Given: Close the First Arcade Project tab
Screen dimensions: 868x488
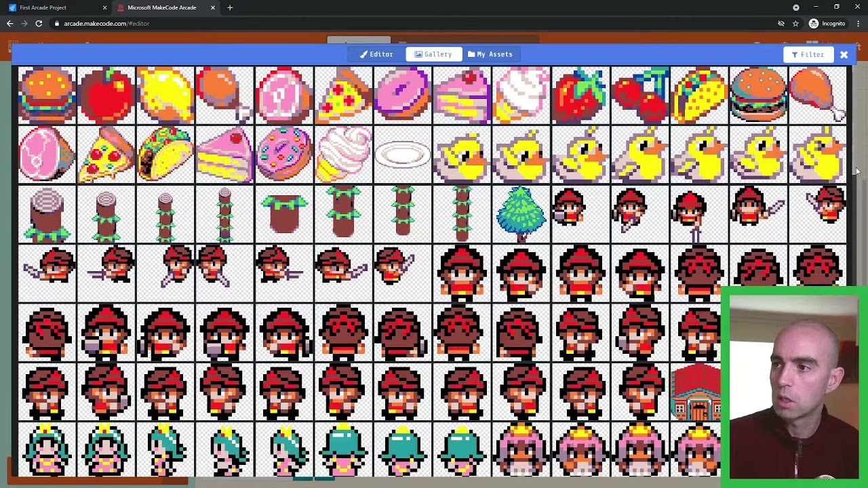Looking at the screenshot, I should [x=104, y=7].
